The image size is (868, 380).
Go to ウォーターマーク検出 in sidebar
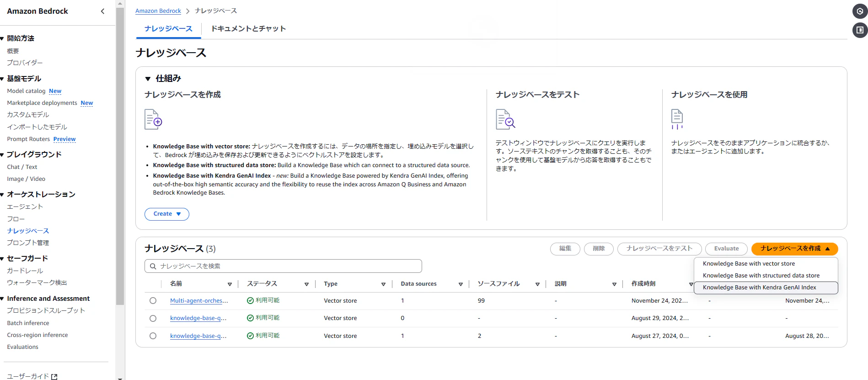[x=37, y=283]
